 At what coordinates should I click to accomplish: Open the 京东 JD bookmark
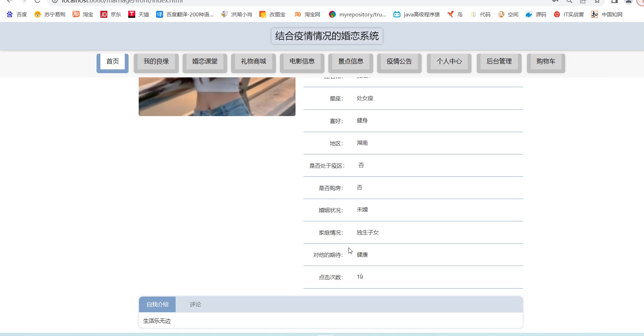111,14
